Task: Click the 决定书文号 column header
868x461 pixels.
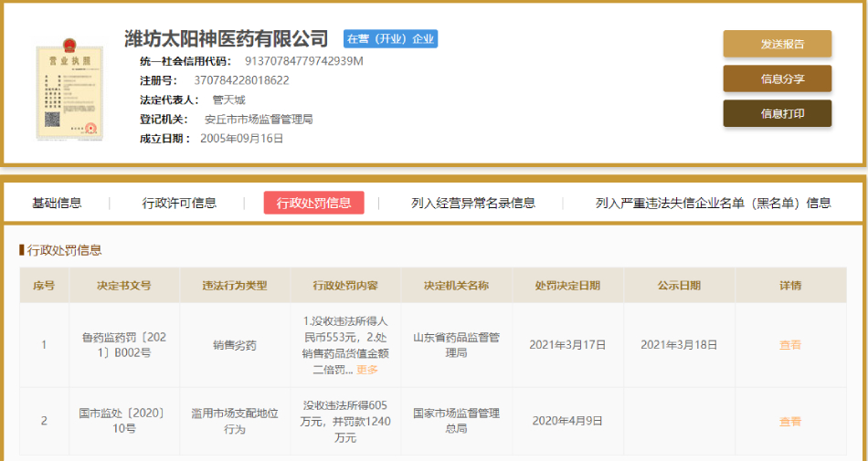Action: click(x=124, y=286)
